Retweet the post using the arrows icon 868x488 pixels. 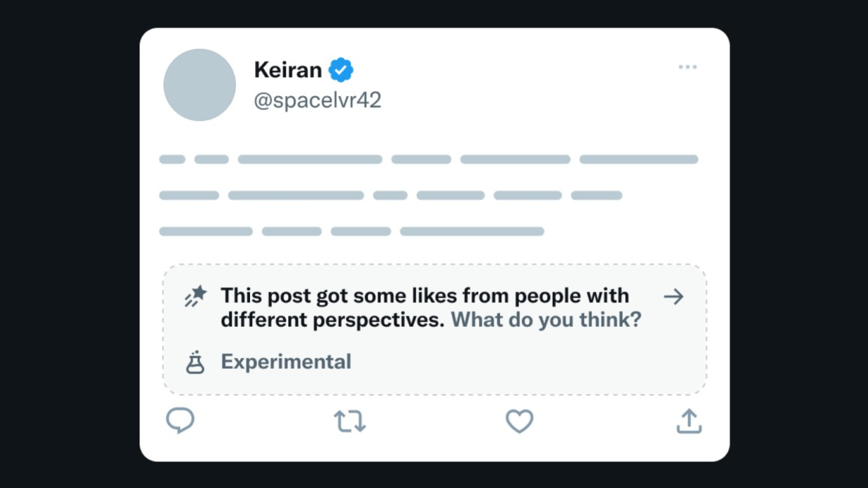click(x=350, y=421)
